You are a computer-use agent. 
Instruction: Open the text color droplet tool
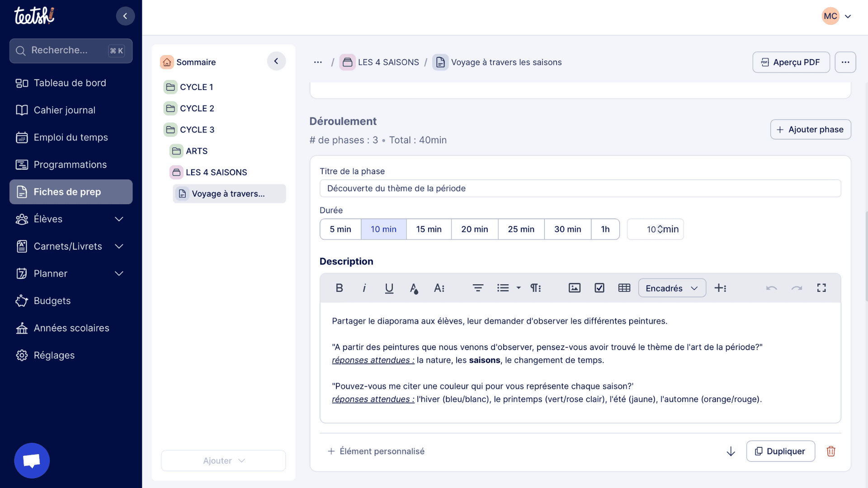pyautogui.click(x=414, y=288)
